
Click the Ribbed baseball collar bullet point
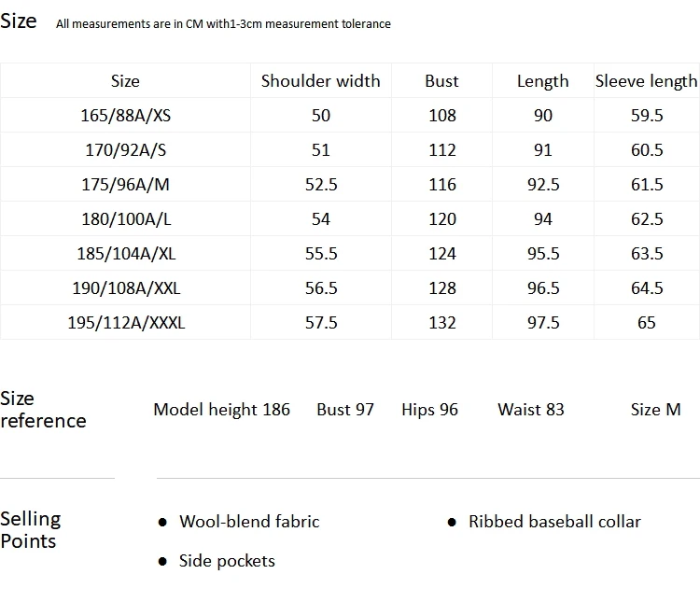pyautogui.click(x=554, y=522)
